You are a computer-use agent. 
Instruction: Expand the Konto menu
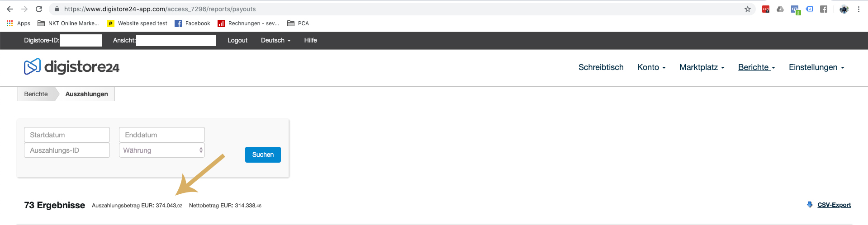click(651, 67)
